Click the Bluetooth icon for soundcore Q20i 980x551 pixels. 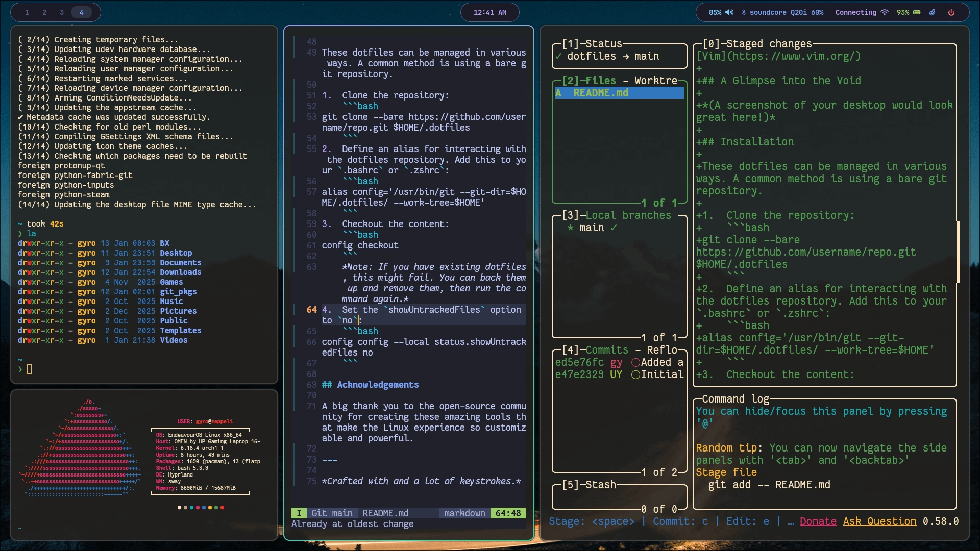coord(744,12)
